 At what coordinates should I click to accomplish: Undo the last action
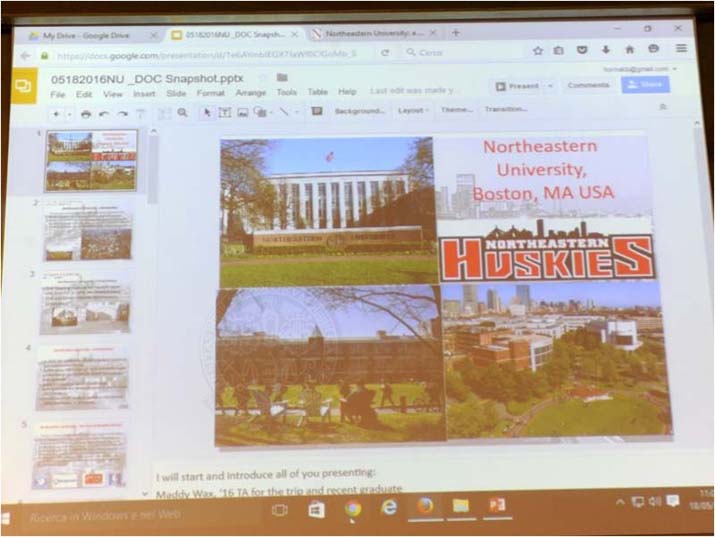tap(104, 114)
